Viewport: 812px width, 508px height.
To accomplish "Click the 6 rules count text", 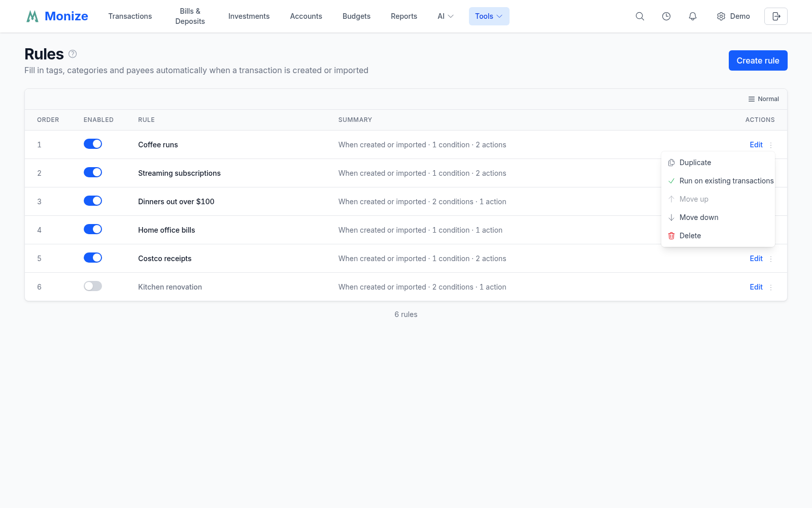I will point(406,314).
